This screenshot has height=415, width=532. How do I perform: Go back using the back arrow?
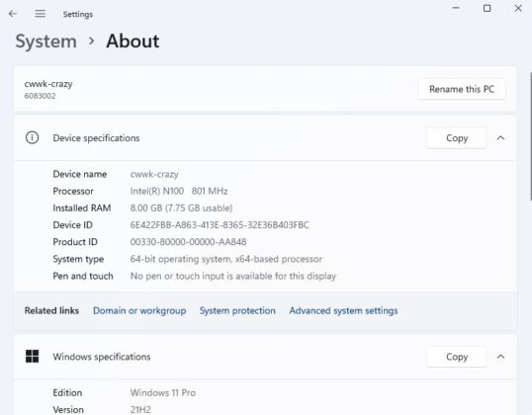[x=13, y=14]
